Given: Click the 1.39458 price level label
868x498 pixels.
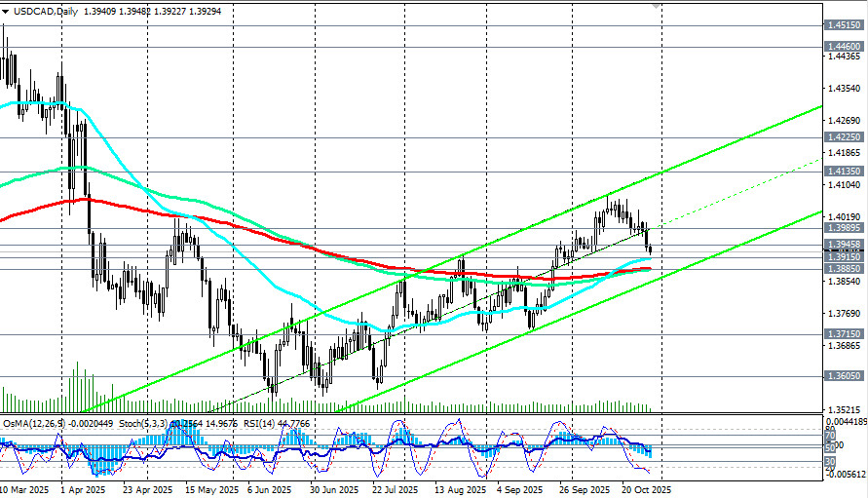Looking at the screenshot, I should click(843, 245).
